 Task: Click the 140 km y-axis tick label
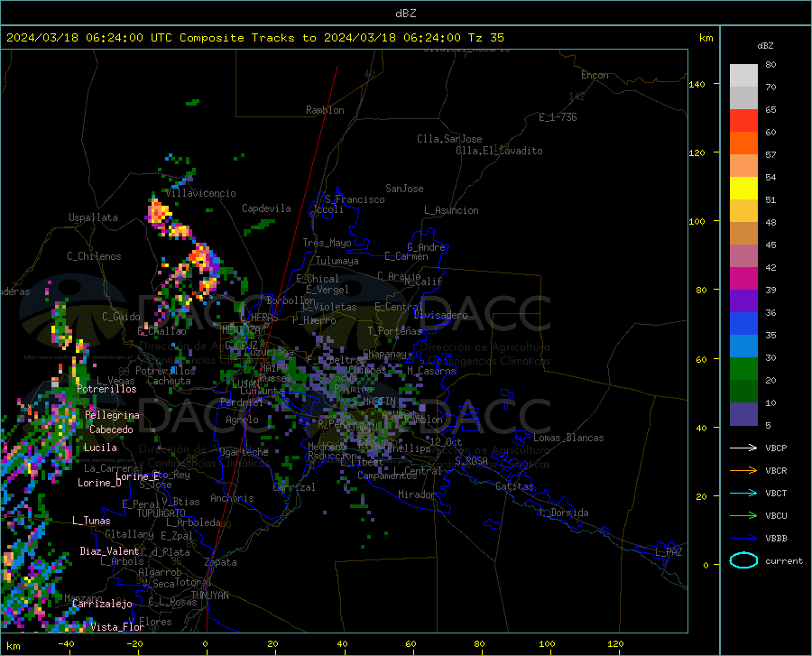[x=697, y=84]
